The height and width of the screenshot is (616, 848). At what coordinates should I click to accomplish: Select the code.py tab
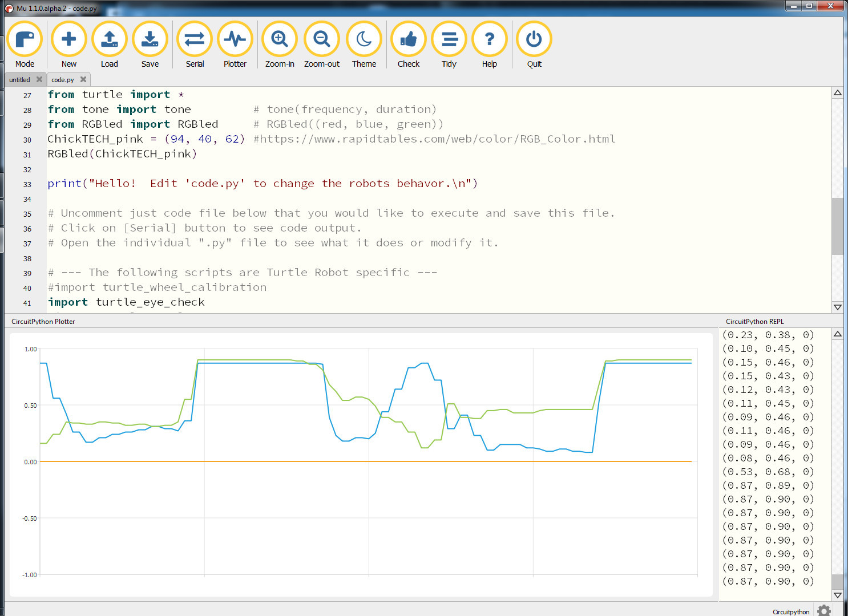tap(62, 80)
